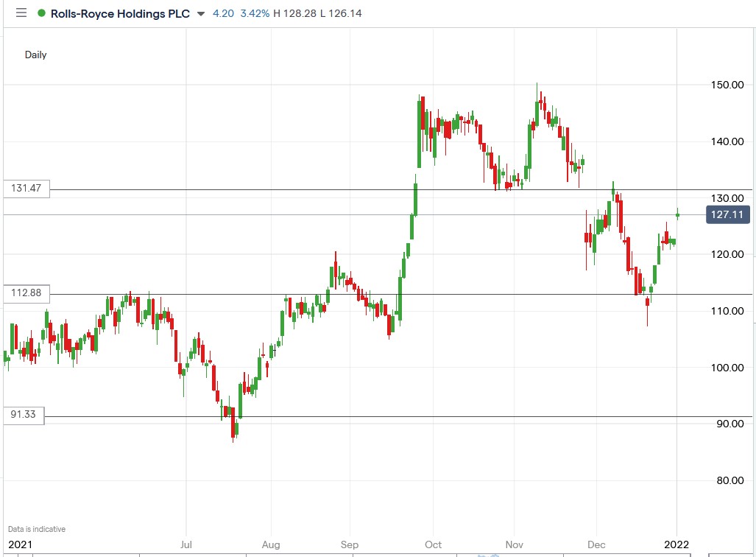Click the 150.00 price axis value

click(x=728, y=84)
